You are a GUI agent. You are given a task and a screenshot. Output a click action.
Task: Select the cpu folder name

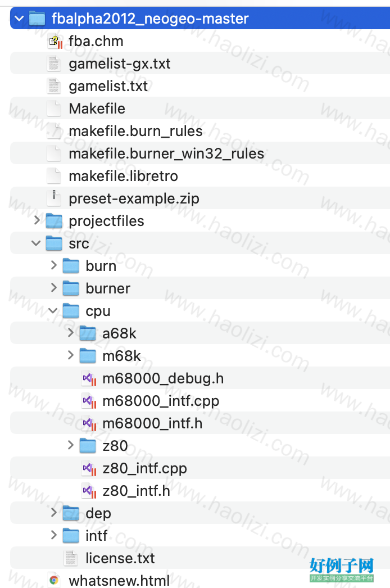98,311
